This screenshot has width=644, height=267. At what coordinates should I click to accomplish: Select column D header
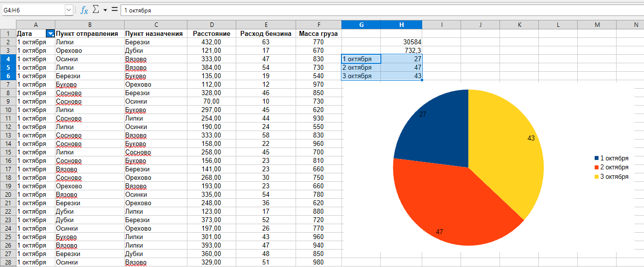point(212,25)
